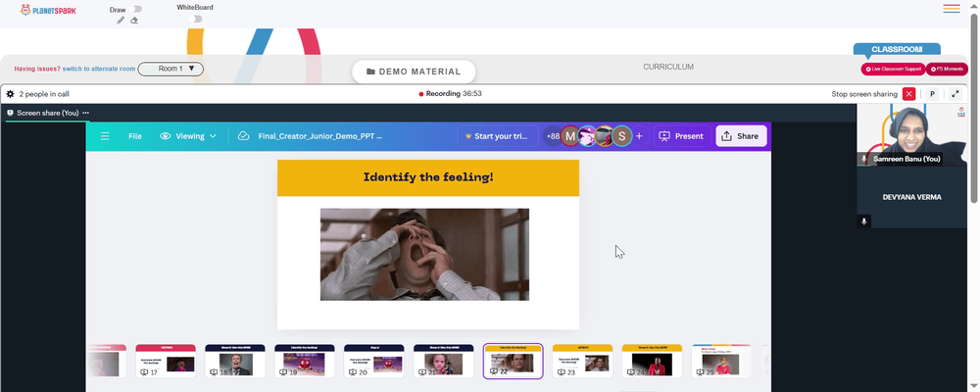980x392 pixels.
Task: Select slide 17 thumbnail
Action: click(166, 361)
